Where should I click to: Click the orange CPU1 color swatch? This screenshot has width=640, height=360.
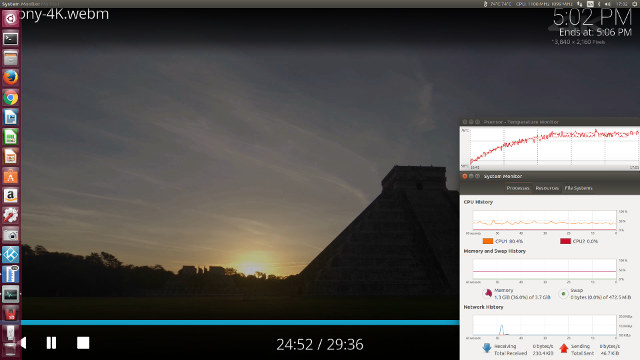tap(488, 241)
